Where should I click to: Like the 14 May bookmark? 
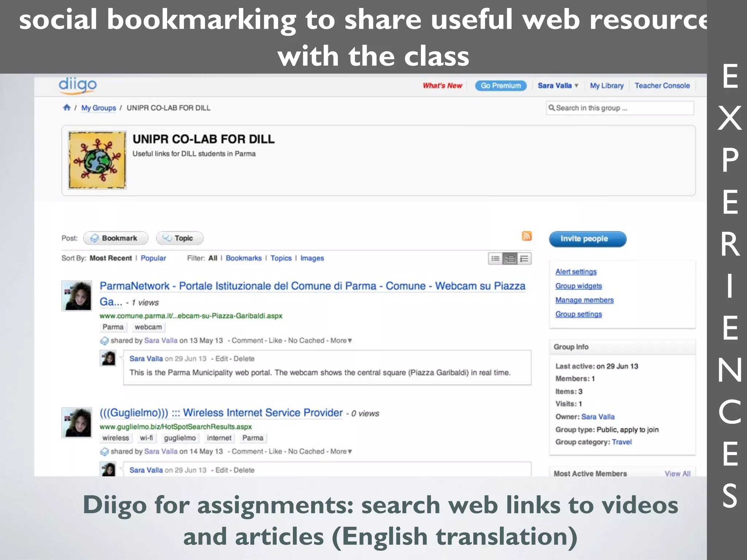[275, 451]
